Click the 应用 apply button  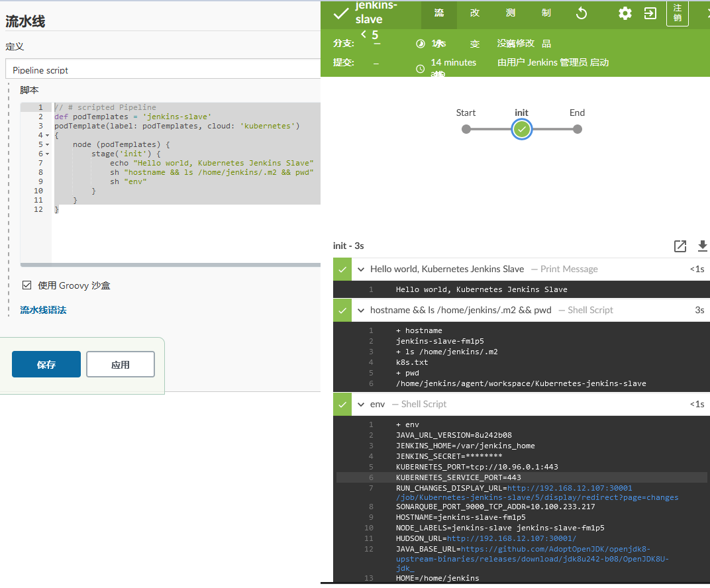(x=121, y=364)
